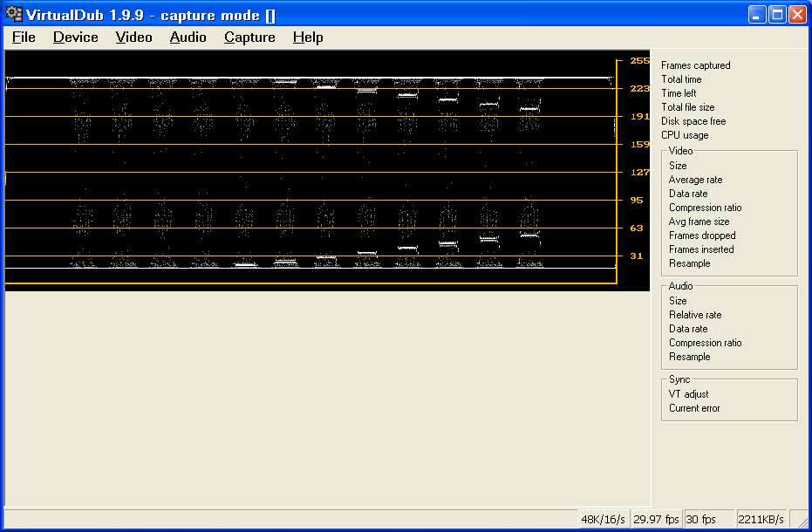Click the 255 level marker on the scale
Screen dimensions: 812x532
[x=639, y=61]
